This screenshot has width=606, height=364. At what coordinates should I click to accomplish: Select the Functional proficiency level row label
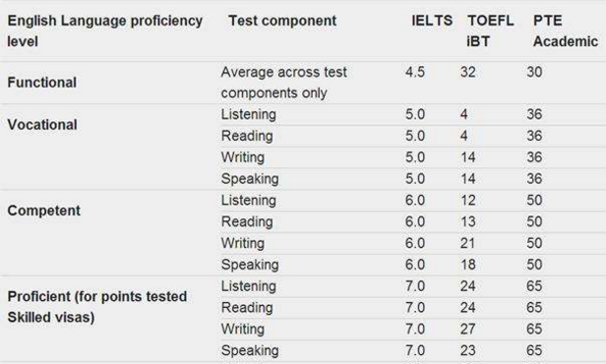point(41,83)
